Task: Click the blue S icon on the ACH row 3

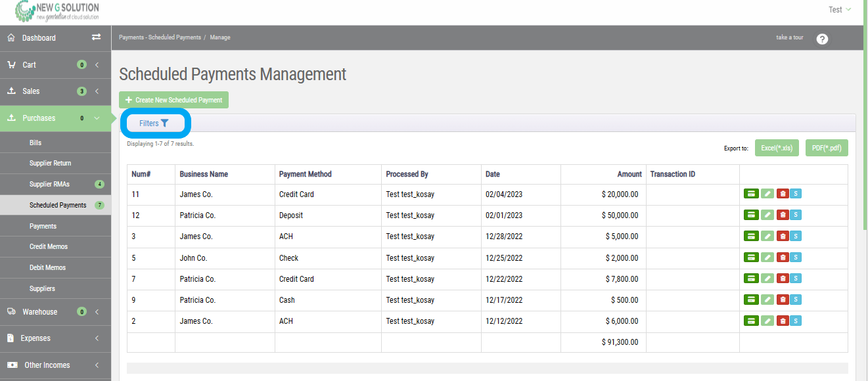Action: coord(796,235)
